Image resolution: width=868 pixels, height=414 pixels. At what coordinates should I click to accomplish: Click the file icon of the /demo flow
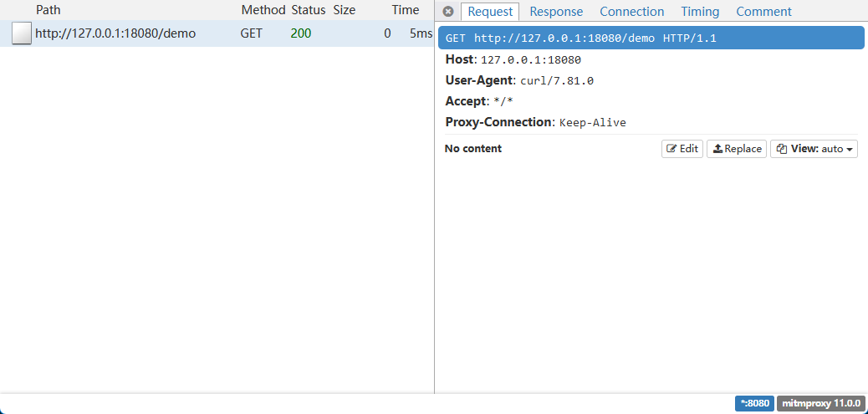[x=22, y=34]
